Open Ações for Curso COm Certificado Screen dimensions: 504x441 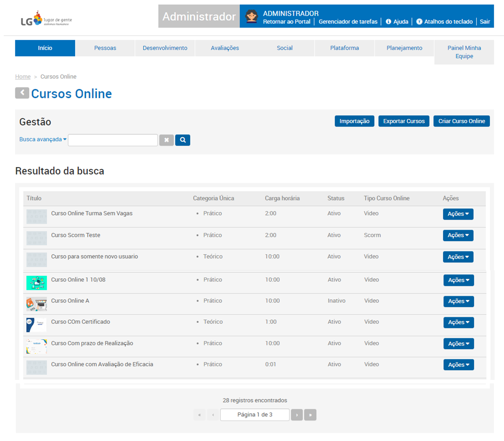tap(459, 322)
